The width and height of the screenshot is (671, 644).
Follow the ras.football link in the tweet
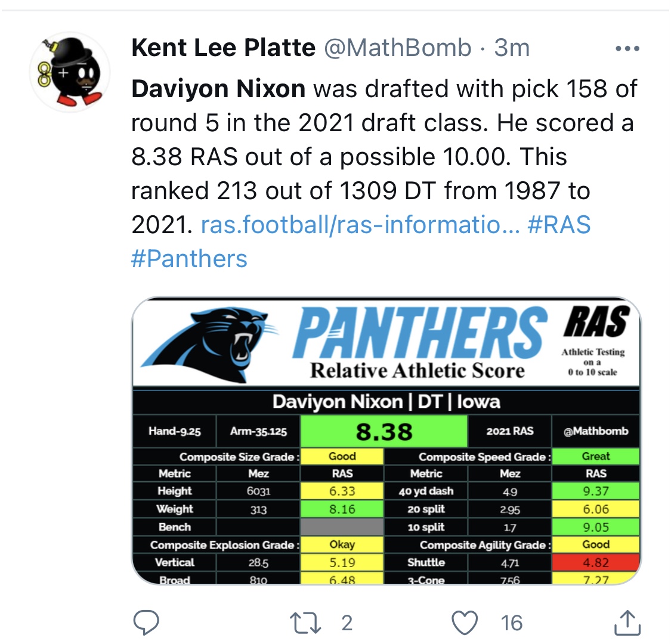tap(359, 225)
